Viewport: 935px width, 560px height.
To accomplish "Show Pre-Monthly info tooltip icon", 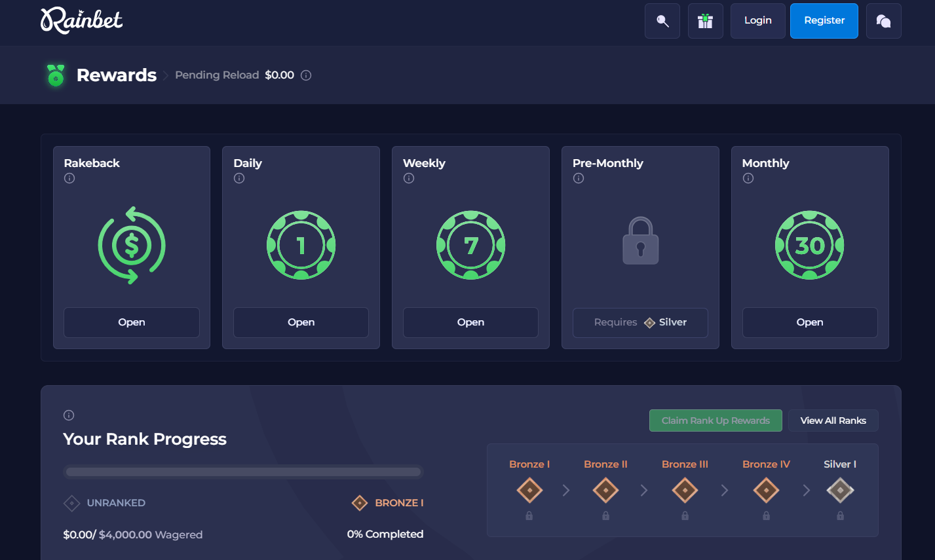I will click(x=579, y=178).
